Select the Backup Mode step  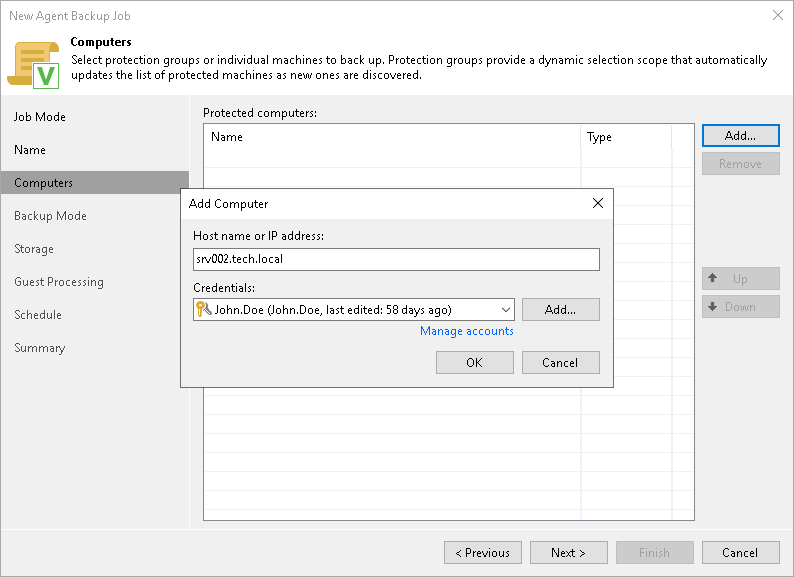[x=50, y=216]
